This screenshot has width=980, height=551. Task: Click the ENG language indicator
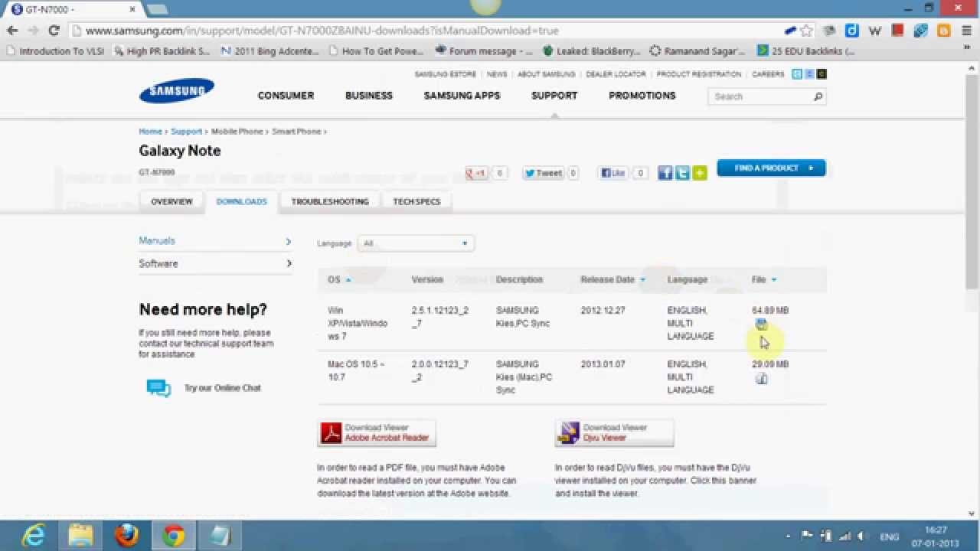889,537
